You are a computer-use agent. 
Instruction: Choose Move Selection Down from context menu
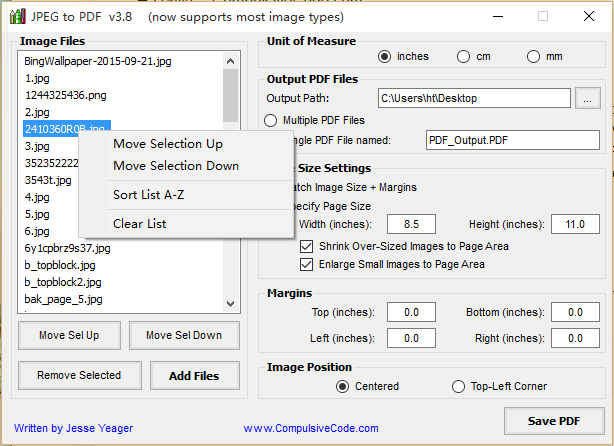click(176, 166)
